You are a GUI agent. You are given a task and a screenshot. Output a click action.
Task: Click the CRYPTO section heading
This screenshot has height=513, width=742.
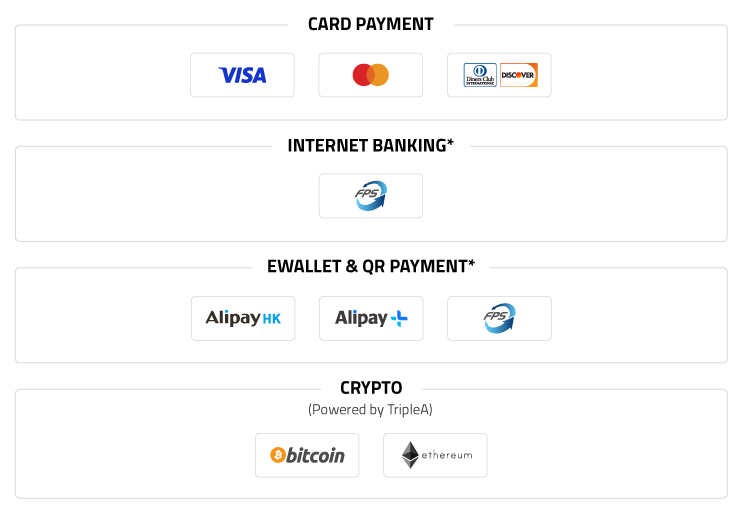[x=371, y=388]
